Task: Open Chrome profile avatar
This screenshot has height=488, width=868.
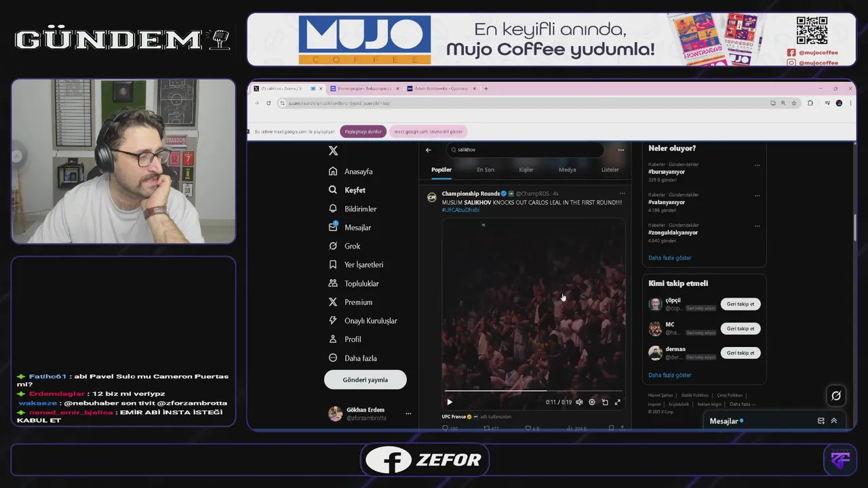Action: tap(839, 103)
